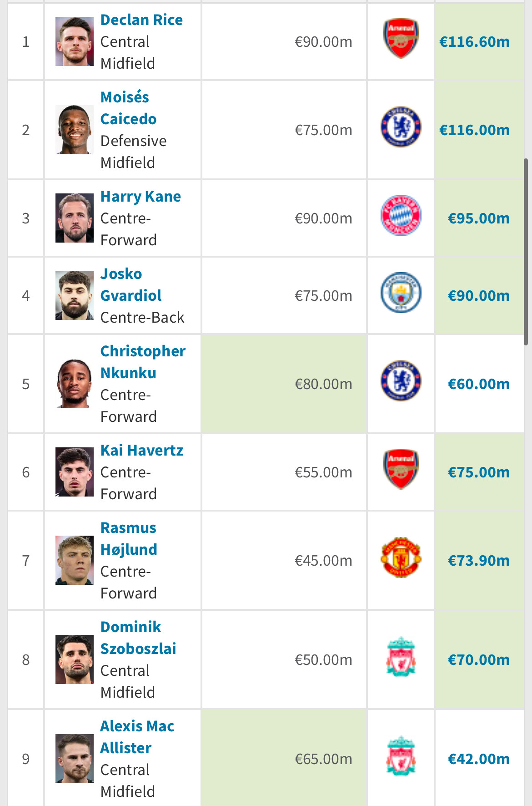This screenshot has height=806, width=532.
Task: Click Dominik Szoboszlai's portrait photo
Action: pos(75,659)
